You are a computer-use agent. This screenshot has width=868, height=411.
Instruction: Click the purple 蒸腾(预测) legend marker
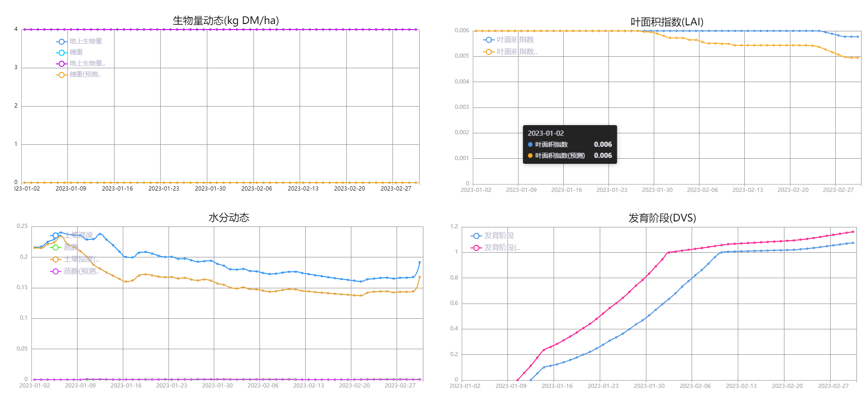(x=55, y=271)
